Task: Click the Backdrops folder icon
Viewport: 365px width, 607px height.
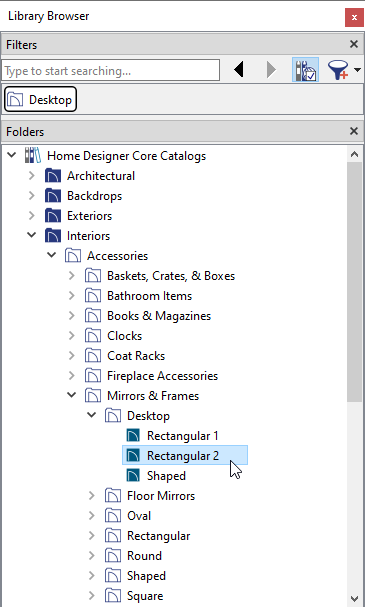Action: [x=53, y=195]
